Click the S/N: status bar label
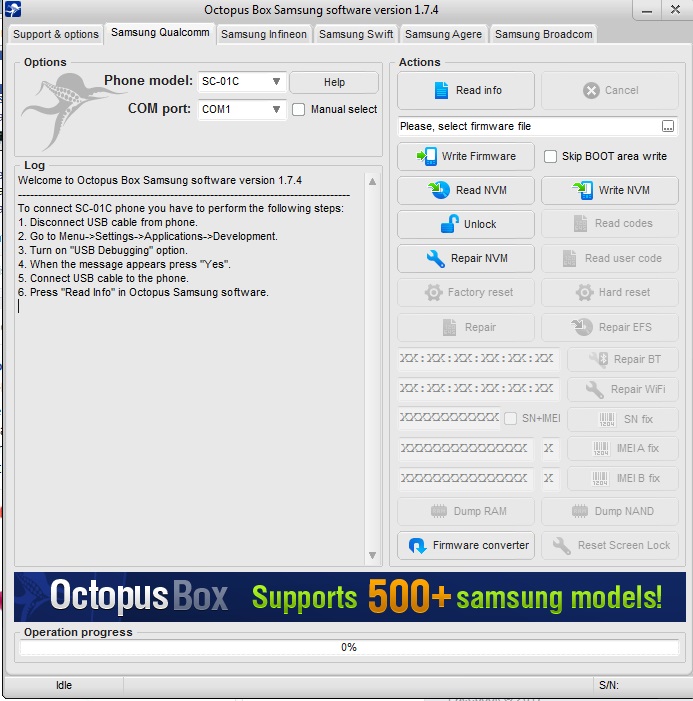The width and height of the screenshot is (693, 701). (x=608, y=685)
